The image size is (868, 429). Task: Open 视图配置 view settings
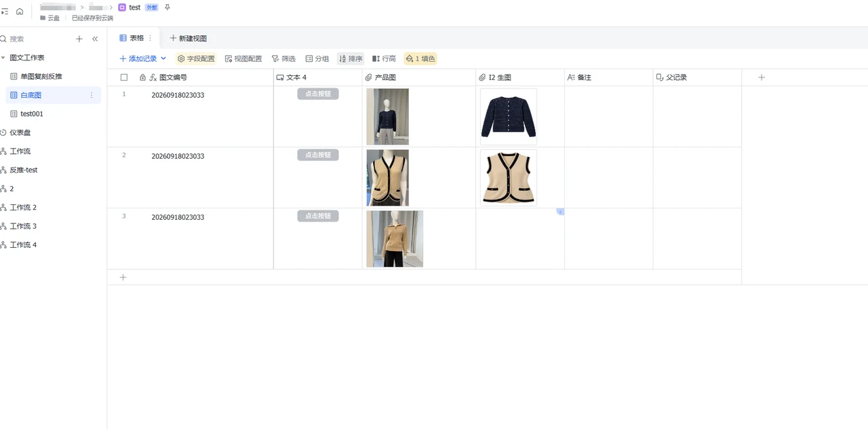click(x=243, y=59)
